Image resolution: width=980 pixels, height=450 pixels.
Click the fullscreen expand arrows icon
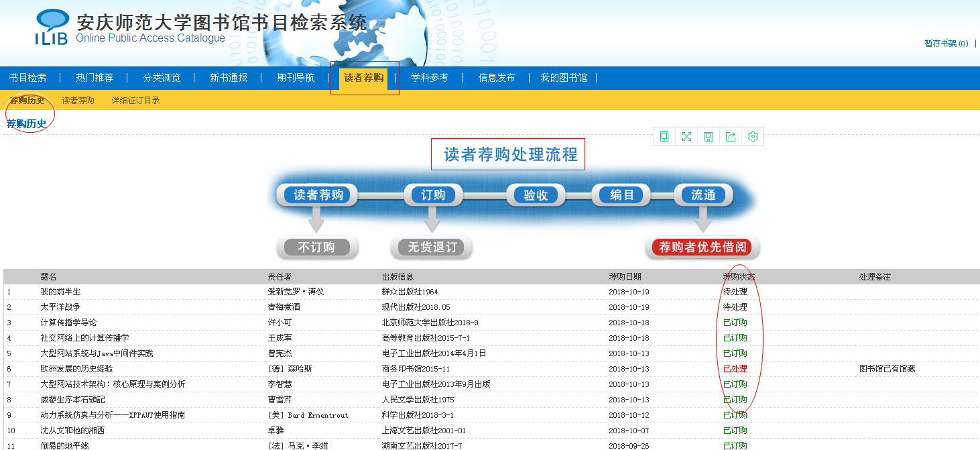(686, 137)
